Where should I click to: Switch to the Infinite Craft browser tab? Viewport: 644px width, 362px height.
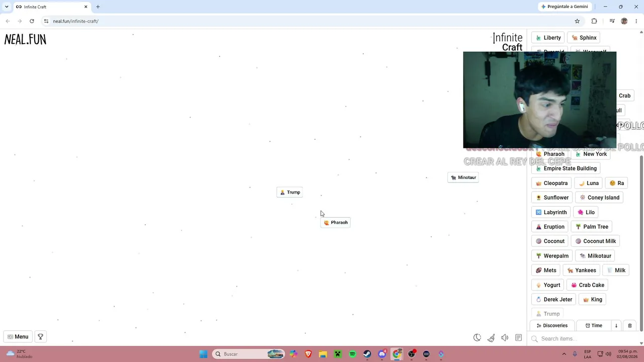click(50, 7)
